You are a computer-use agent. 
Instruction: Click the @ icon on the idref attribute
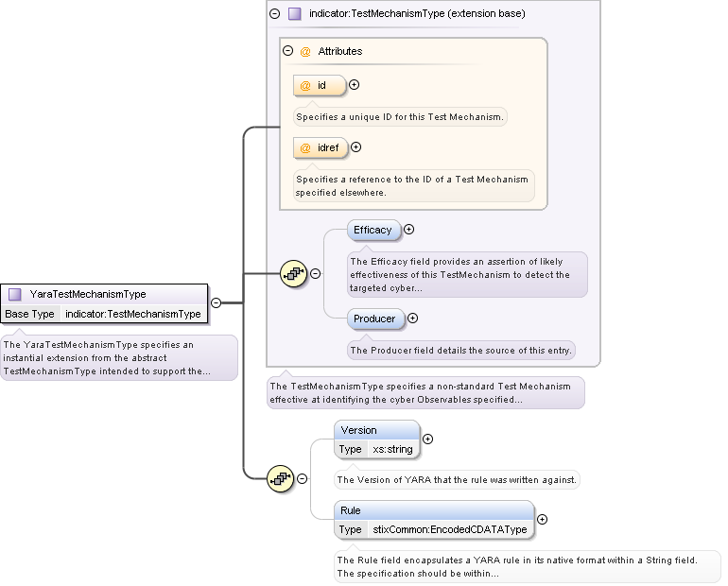point(305,148)
